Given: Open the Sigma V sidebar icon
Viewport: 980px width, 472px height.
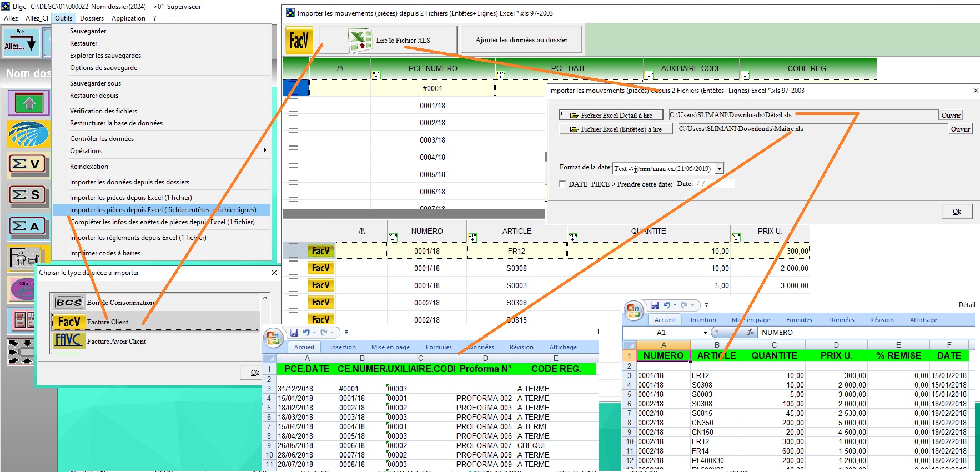Looking at the screenshot, I should (28, 164).
